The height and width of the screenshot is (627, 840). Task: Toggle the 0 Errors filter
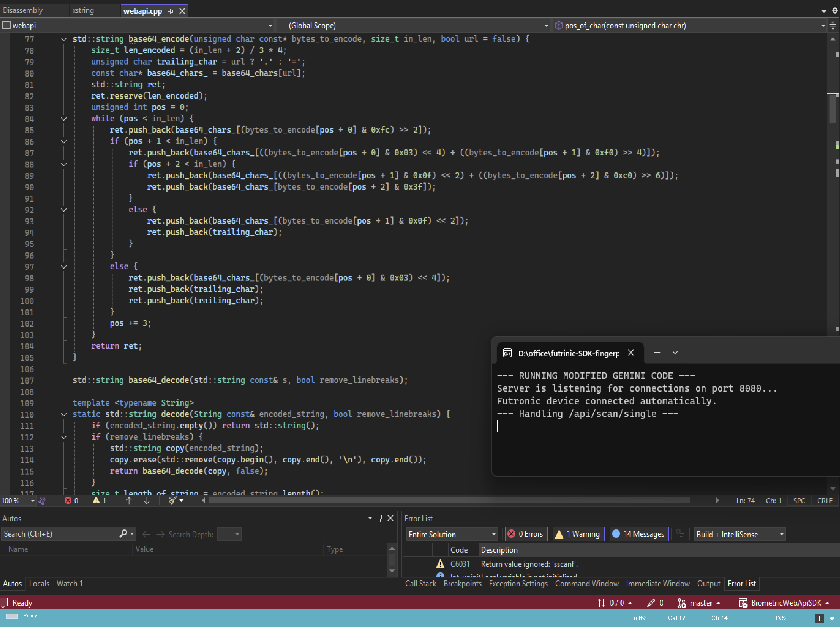pyautogui.click(x=526, y=534)
